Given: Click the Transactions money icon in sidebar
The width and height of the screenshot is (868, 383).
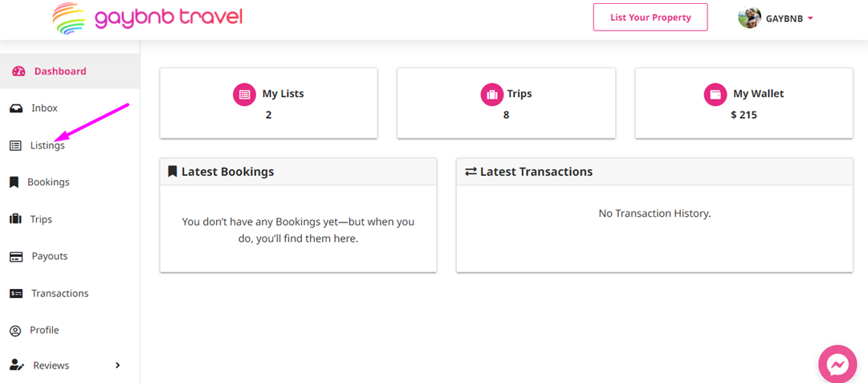Looking at the screenshot, I should (16, 293).
